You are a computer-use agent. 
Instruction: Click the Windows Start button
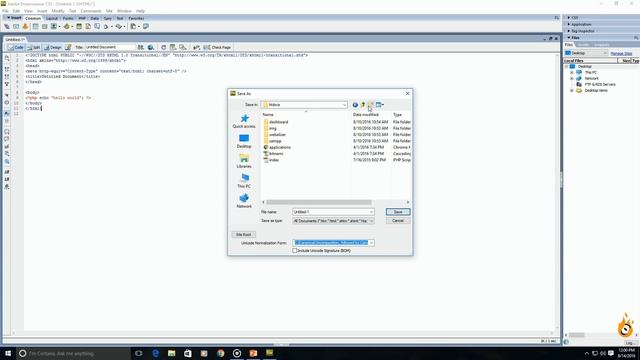8,353
